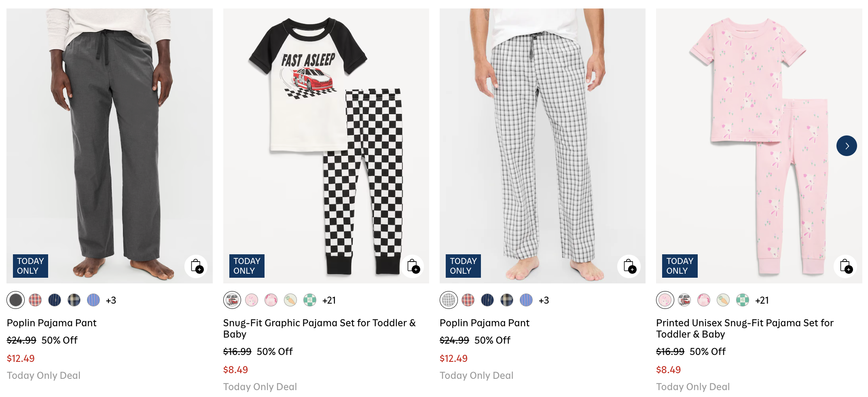Quick add gingham Poplin Pajama Pant to bag
The width and height of the screenshot is (868, 397).
(x=629, y=266)
